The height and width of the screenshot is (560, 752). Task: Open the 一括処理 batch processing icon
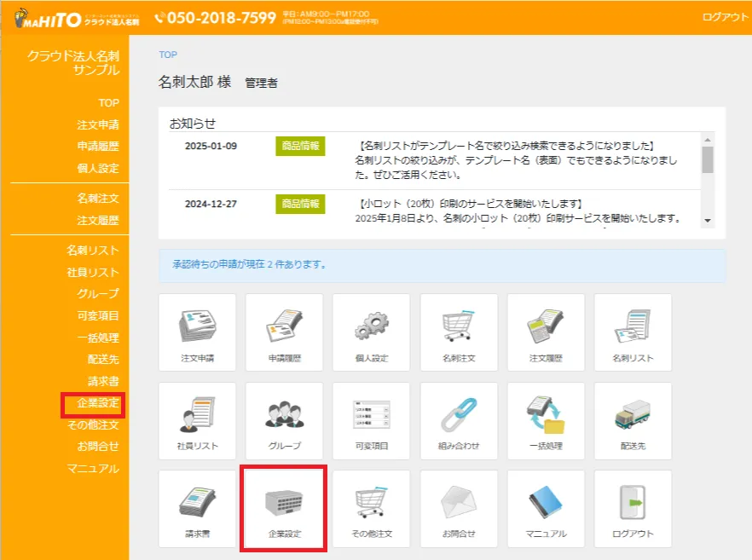coord(545,420)
